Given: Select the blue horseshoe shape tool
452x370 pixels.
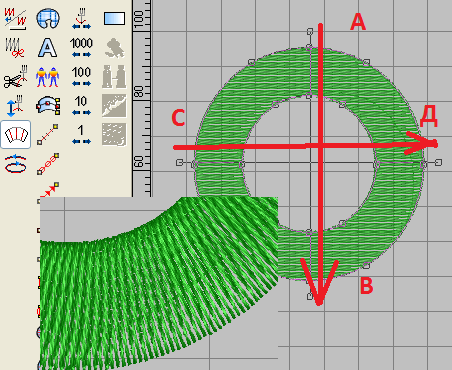Looking at the screenshot, I should 48,18.
